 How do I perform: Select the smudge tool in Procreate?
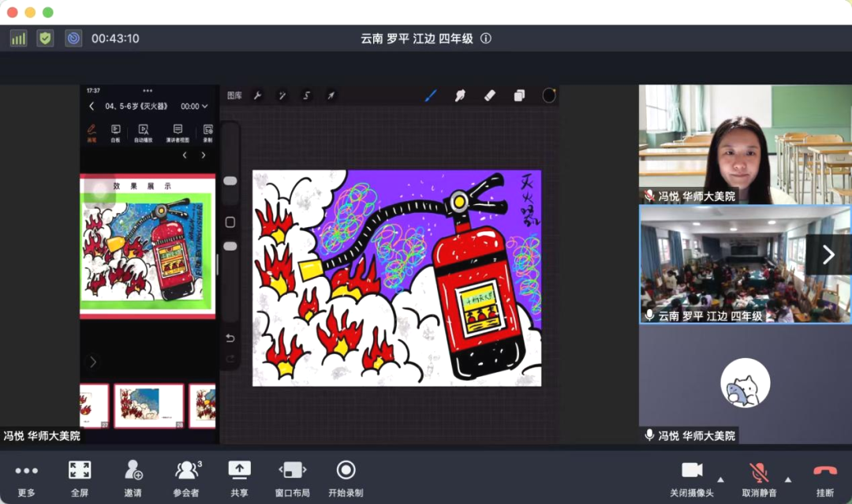click(x=460, y=95)
